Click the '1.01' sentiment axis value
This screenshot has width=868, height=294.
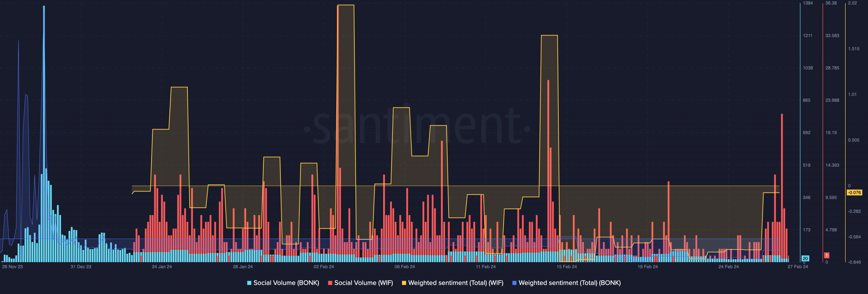click(x=852, y=94)
